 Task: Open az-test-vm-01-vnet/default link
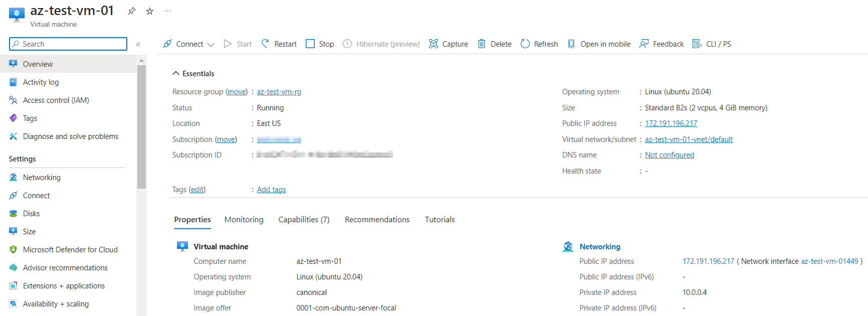[689, 139]
